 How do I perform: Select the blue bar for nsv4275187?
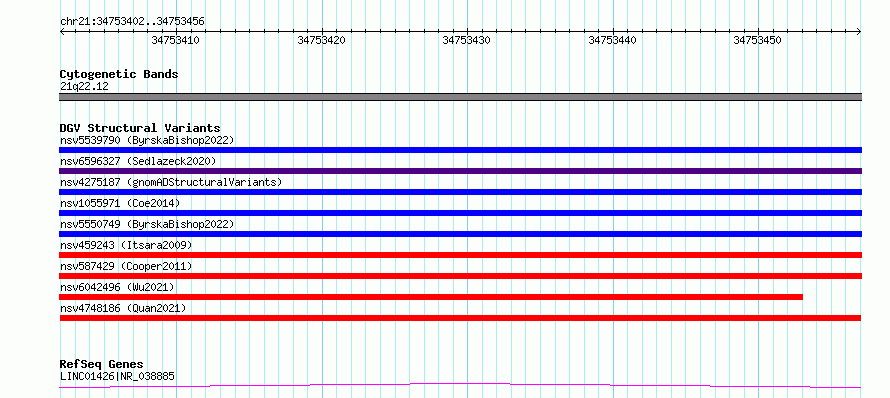[x=460, y=192]
